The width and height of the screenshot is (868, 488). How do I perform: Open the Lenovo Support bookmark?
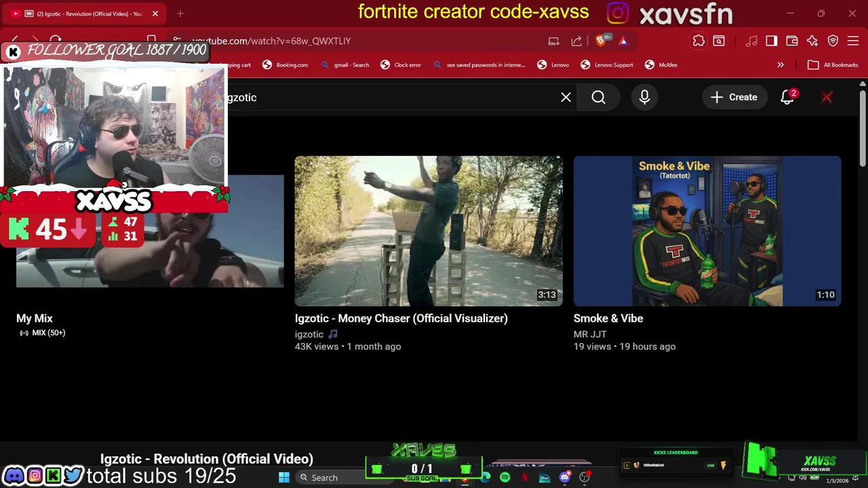click(x=607, y=65)
